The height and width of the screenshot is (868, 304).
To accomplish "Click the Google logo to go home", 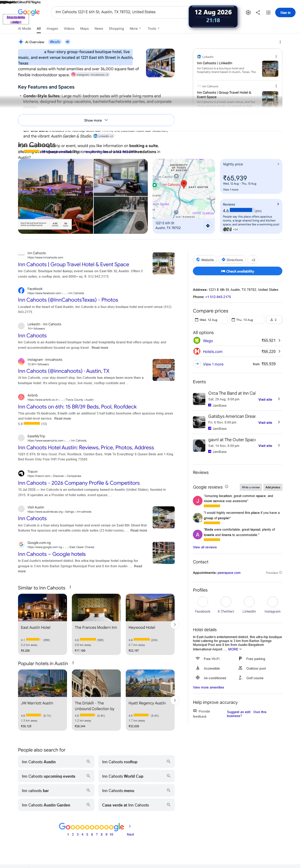I will tap(29, 12).
